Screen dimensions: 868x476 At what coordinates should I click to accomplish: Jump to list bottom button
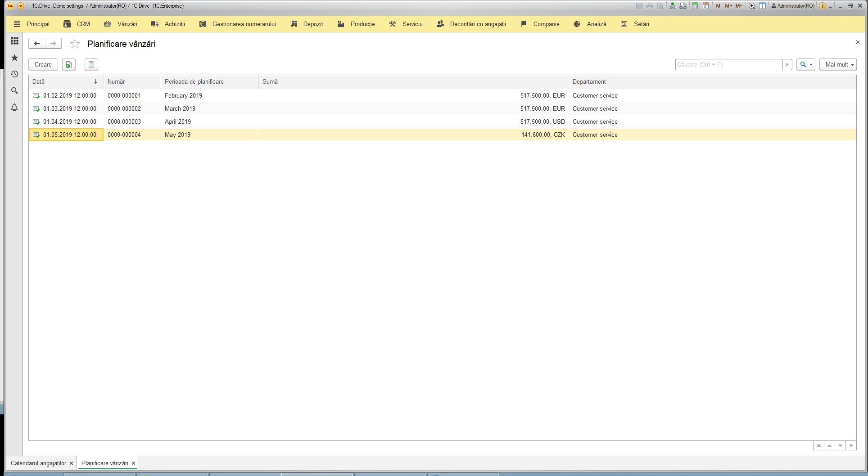point(851,446)
